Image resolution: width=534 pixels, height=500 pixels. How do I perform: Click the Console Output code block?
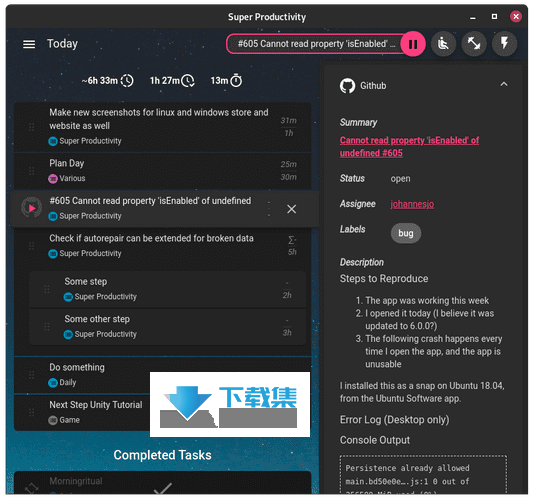423,474
